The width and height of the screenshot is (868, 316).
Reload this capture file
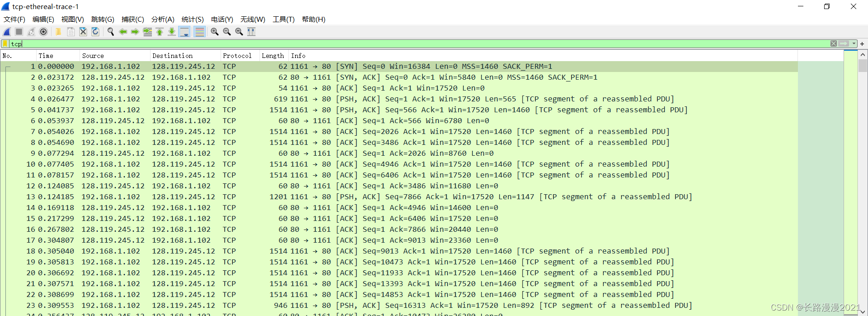(95, 32)
